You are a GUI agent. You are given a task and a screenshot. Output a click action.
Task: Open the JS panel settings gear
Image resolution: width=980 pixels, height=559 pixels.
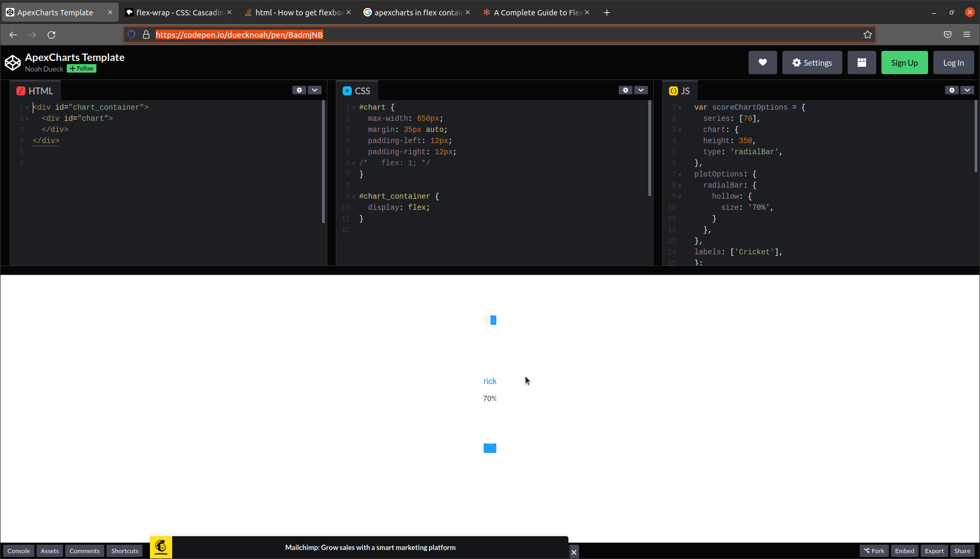pos(952,90)
